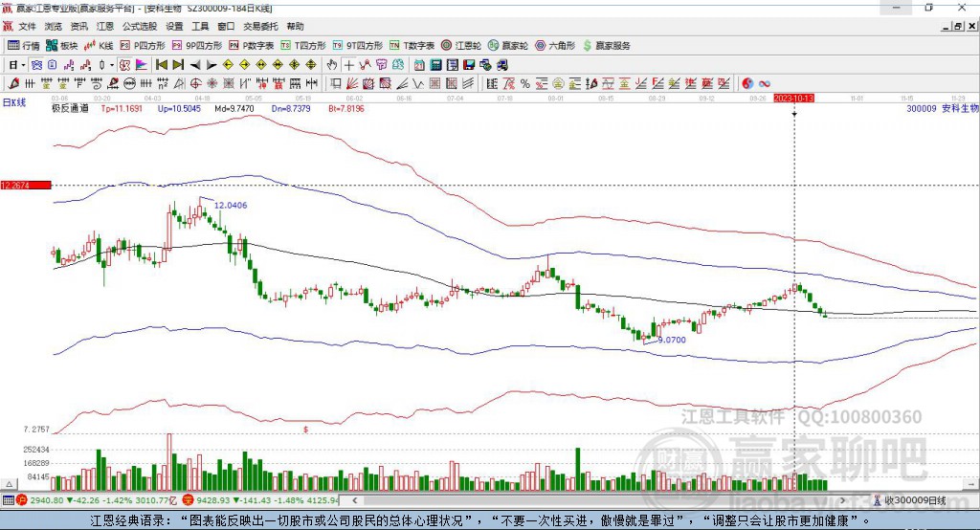Click the Tp=11.1691 indicator value

tap(122, 108)
